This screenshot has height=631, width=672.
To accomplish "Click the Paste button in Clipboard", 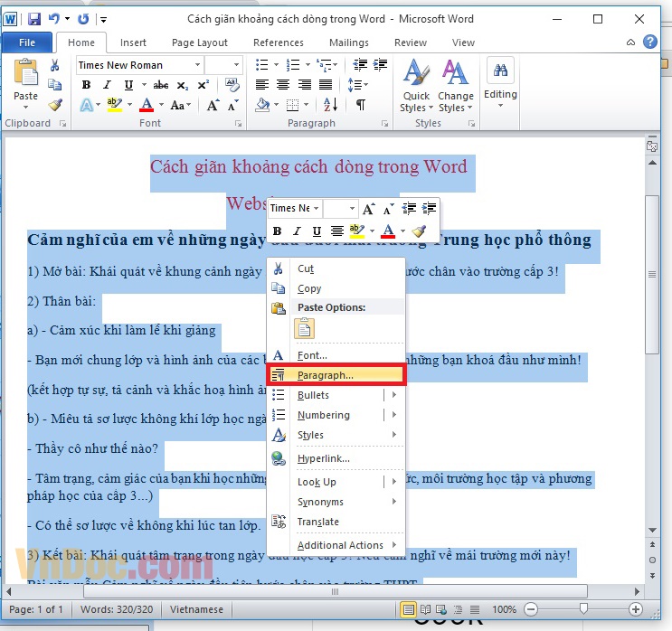I will [25, 83].
